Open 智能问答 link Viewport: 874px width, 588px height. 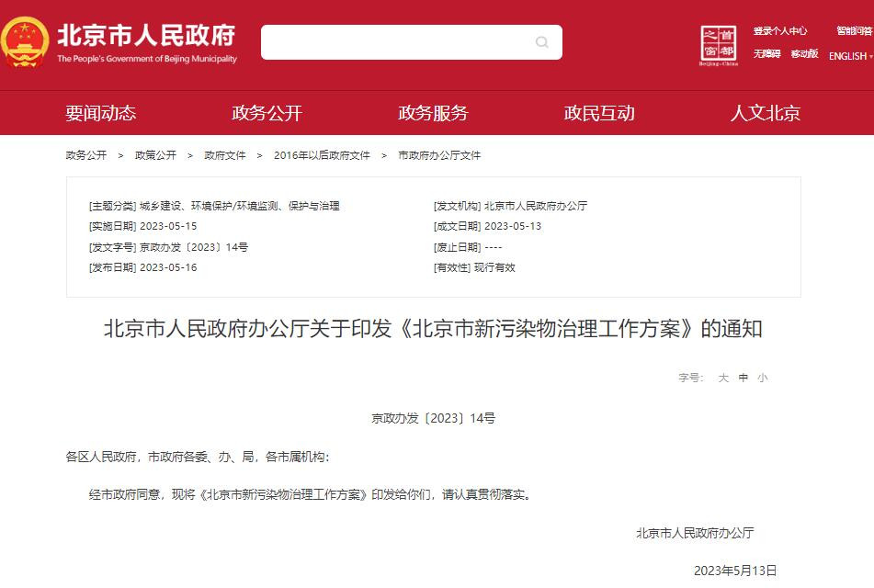coord(854,30)
